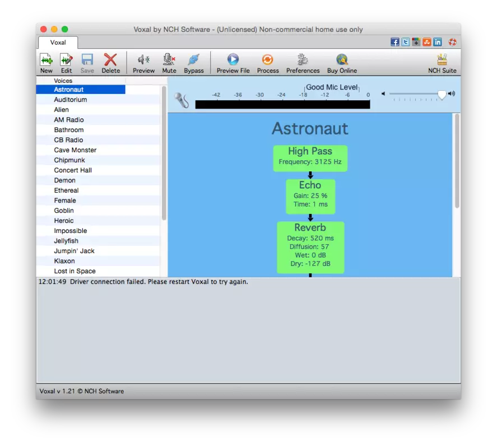
Task: Select the Goblin voice
Action: (98, 211)
